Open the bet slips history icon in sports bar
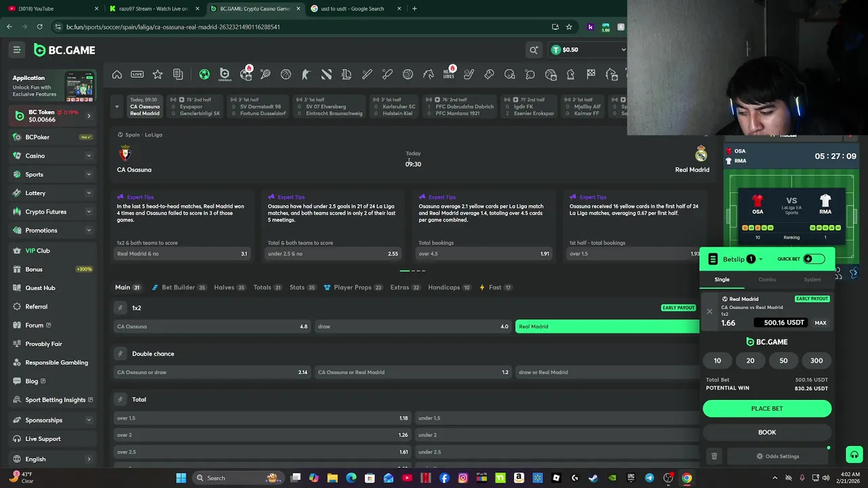 click(x=178, y=75)
